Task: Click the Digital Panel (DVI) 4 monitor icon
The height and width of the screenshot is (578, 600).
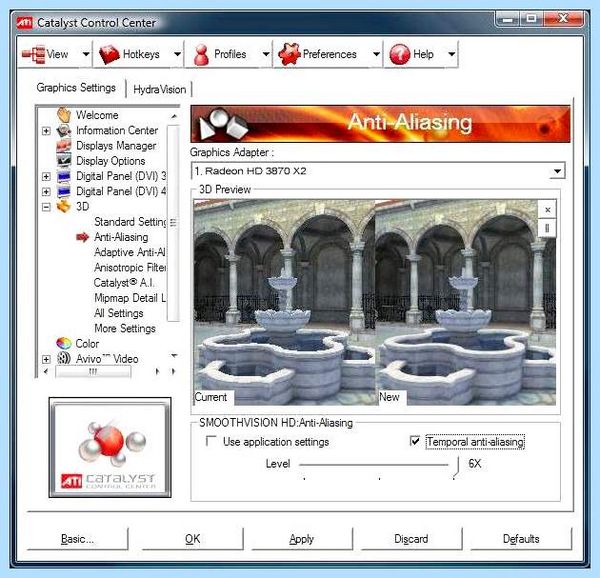Action: (x=64, y=191)
